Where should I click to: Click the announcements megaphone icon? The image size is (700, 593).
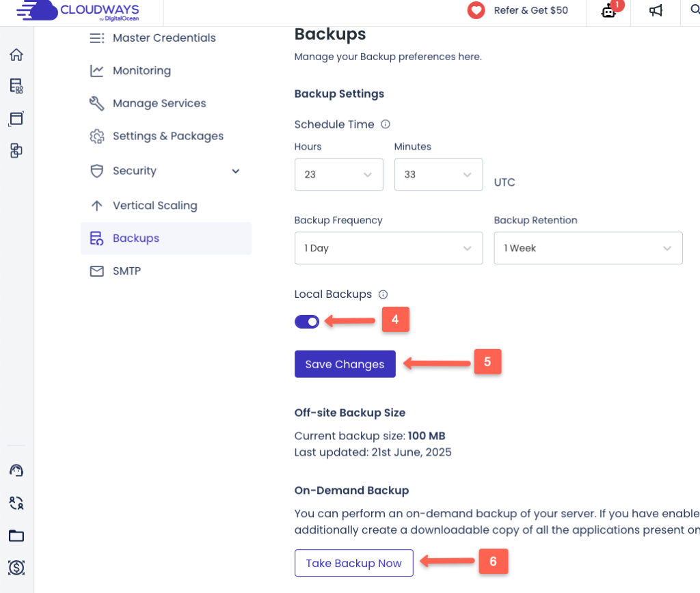click(x=655, y=10)
